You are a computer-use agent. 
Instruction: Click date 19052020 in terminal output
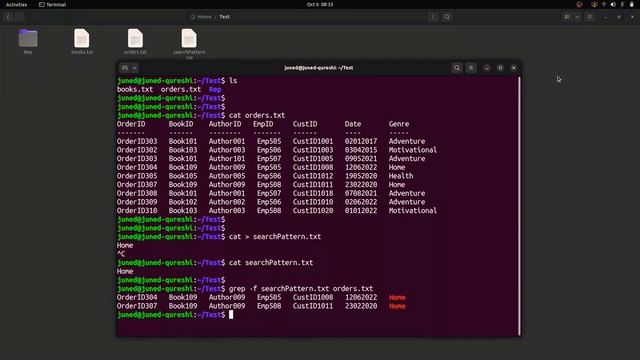361,176
